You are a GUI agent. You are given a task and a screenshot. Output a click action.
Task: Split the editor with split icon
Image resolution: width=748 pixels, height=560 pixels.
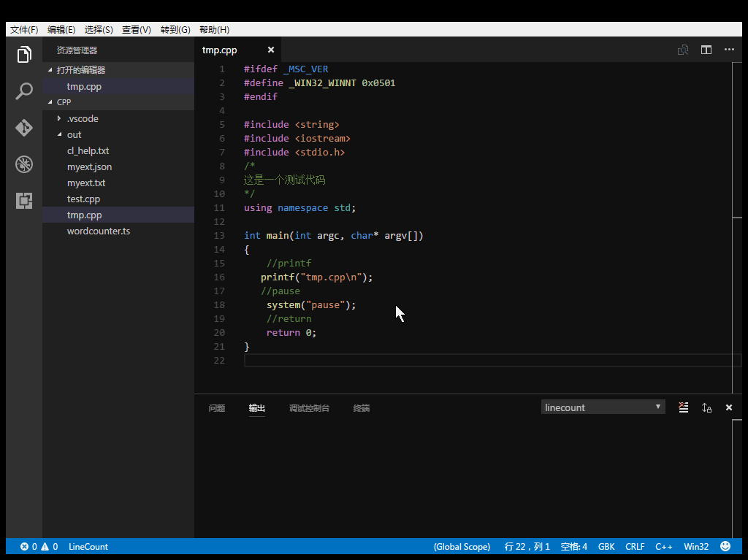706,50
